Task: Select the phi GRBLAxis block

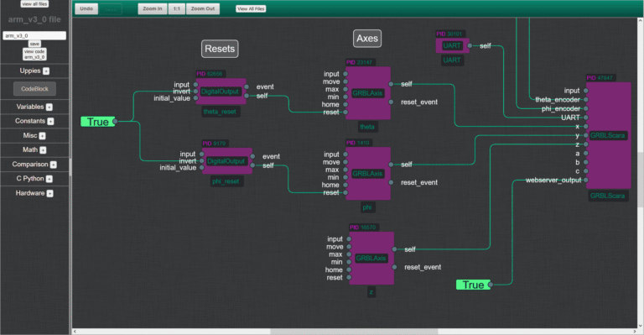Action: pyautogui.click(x=368, y=174)
